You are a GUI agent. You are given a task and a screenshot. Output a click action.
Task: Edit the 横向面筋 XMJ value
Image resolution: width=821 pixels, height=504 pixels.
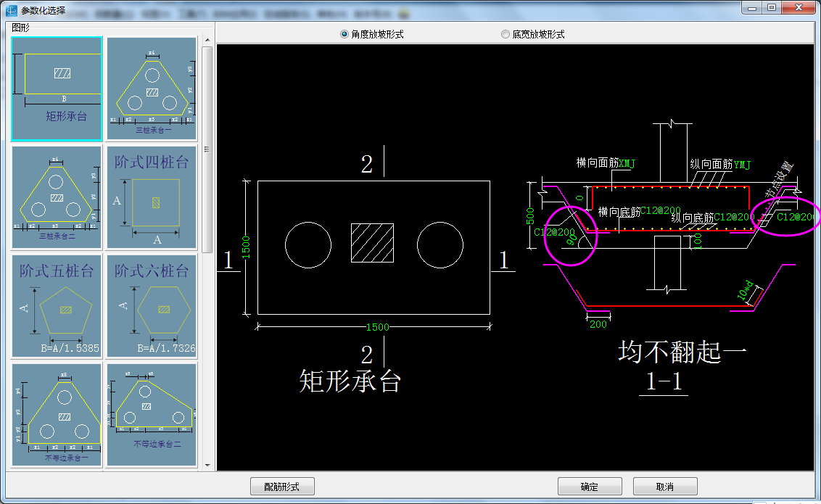[x=627, y=163]
